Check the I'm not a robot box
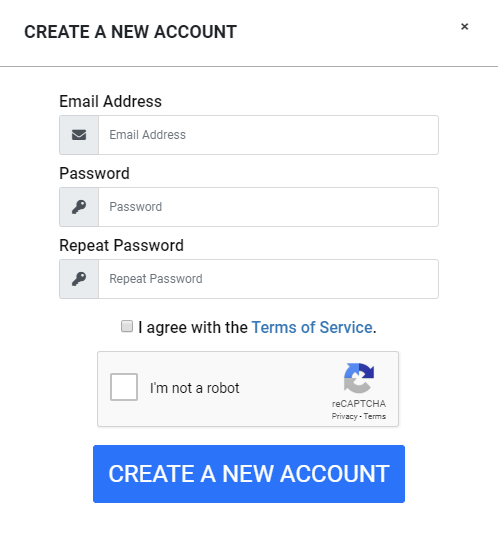498x537 pixels. [124, 387]
